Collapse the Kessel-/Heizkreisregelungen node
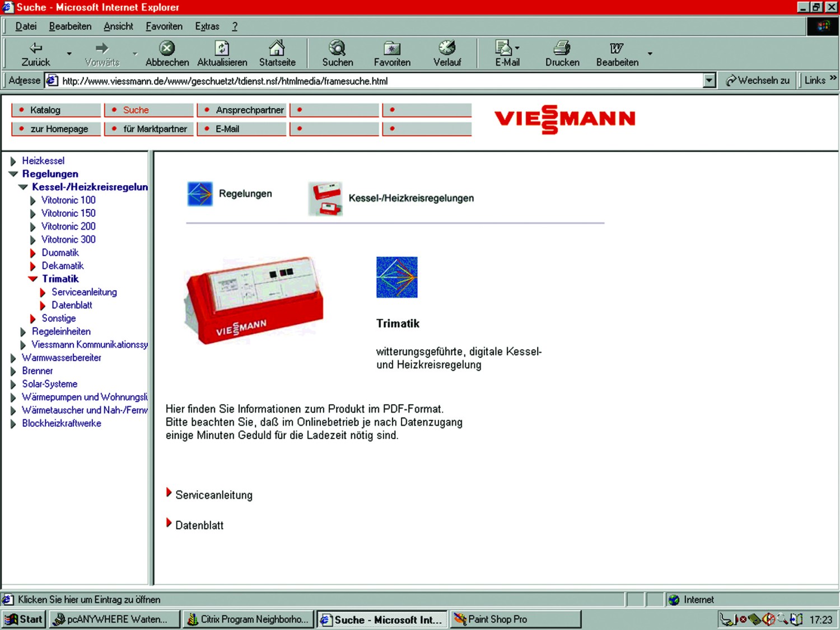This screenshot has height=630, width=840. click(x=23, y=188)
